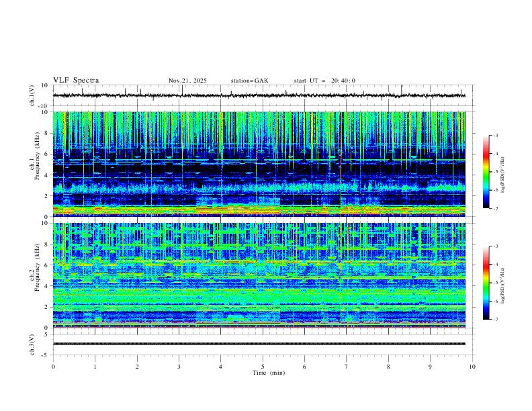Click the 'start UT = 20:40:0' text

(324, 81)
